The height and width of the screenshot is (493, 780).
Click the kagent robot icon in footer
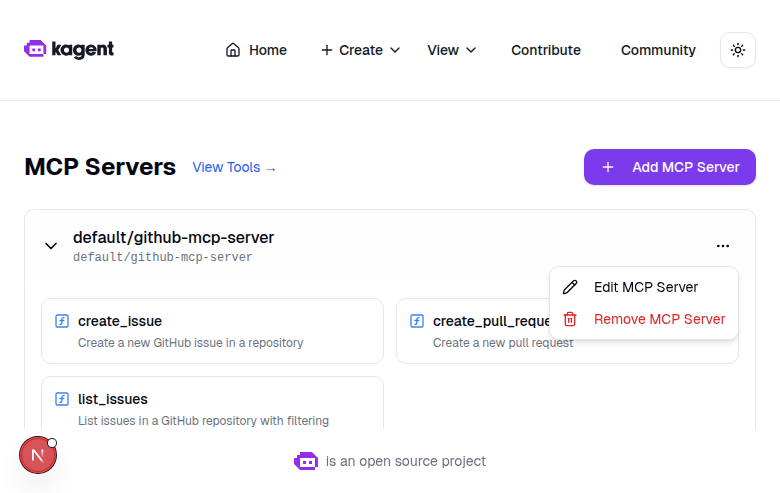pos(306,461)
